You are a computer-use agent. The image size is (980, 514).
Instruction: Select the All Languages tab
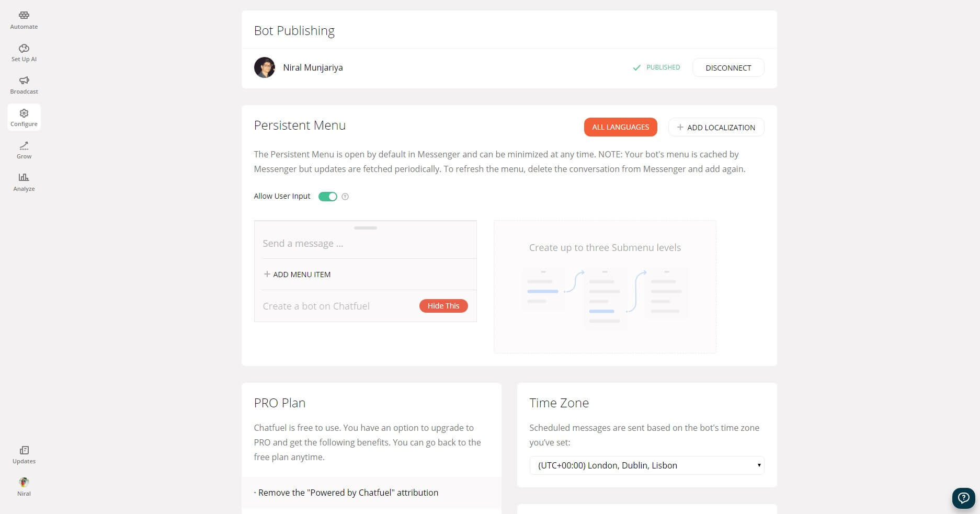click(x=620, y=127)
